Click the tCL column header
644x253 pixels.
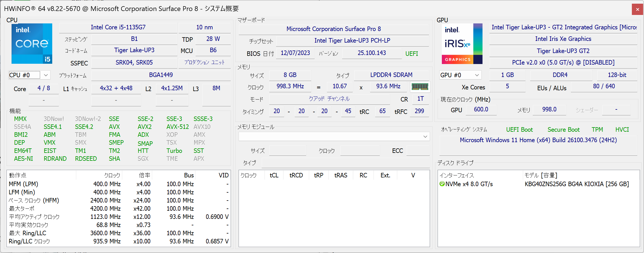click(x=274, y=175)
